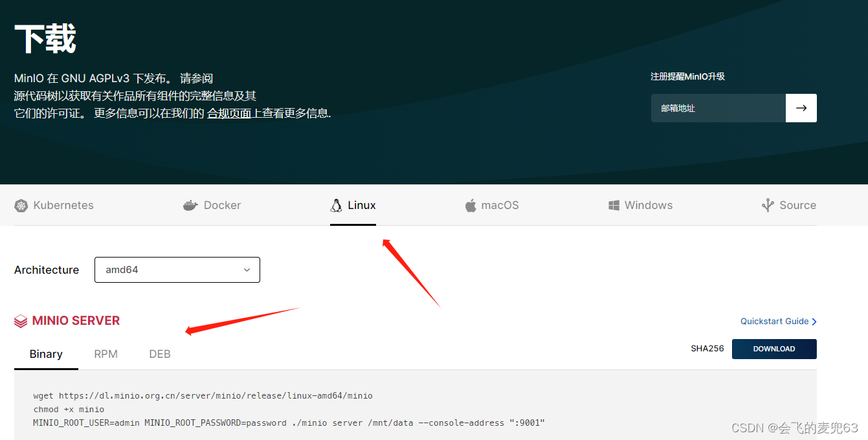Click the MinIO Server stack icon

point(21,321)
